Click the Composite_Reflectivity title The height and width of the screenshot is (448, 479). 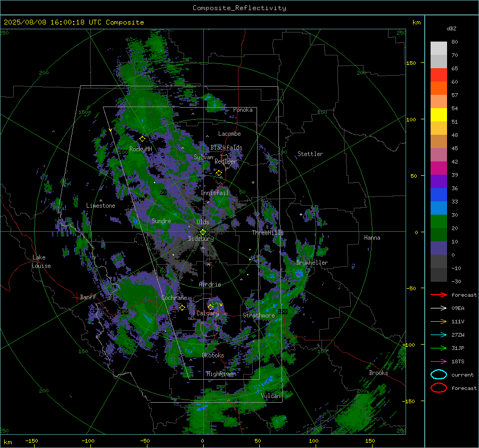click(x=240, y=8)
